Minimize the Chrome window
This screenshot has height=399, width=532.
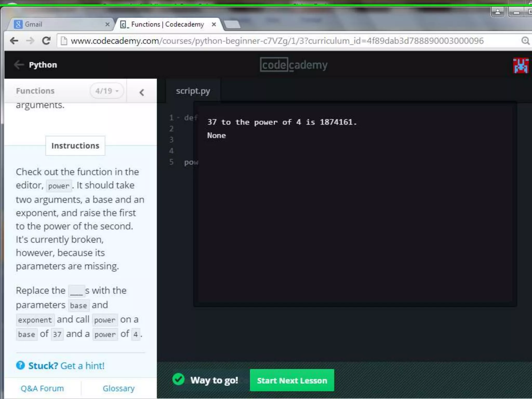coord(516,12)
